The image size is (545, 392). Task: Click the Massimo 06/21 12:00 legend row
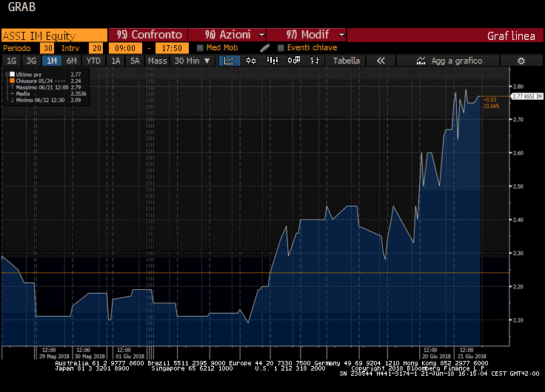click(x=48, y=87)
